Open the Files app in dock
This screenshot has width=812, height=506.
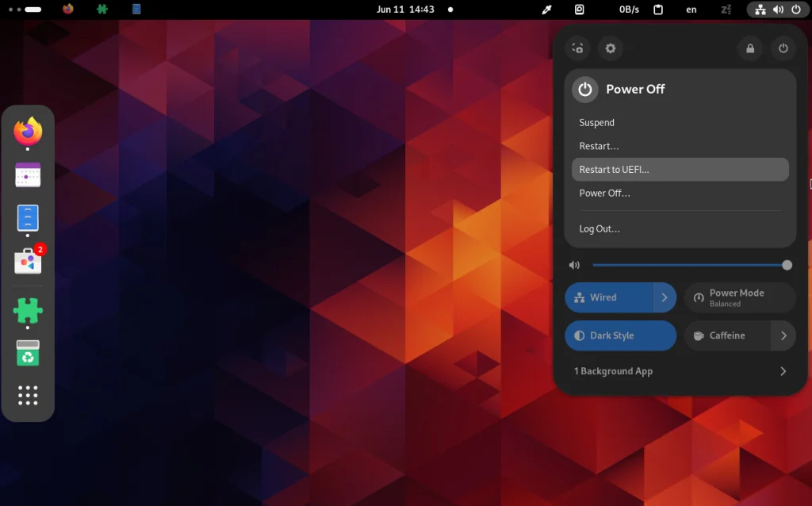(x=28, y=217)
